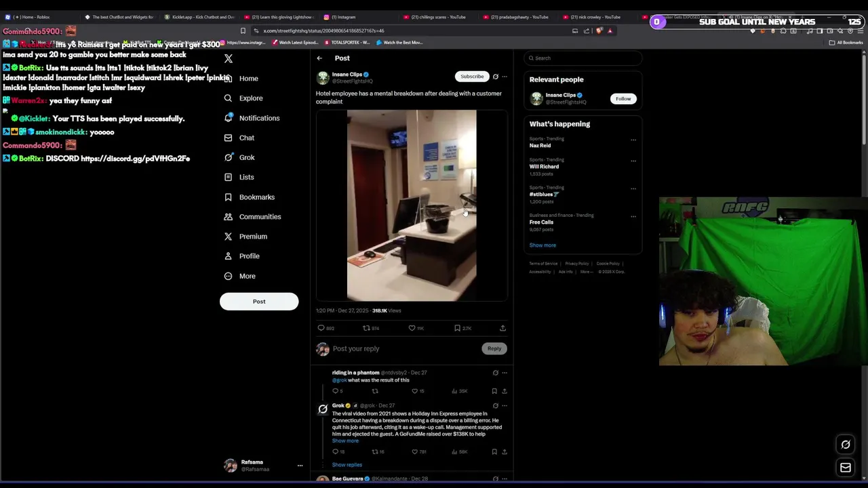This screenshot has height=488, width=868.
Task: Like the main post with 11K likes
Action: 412,328
